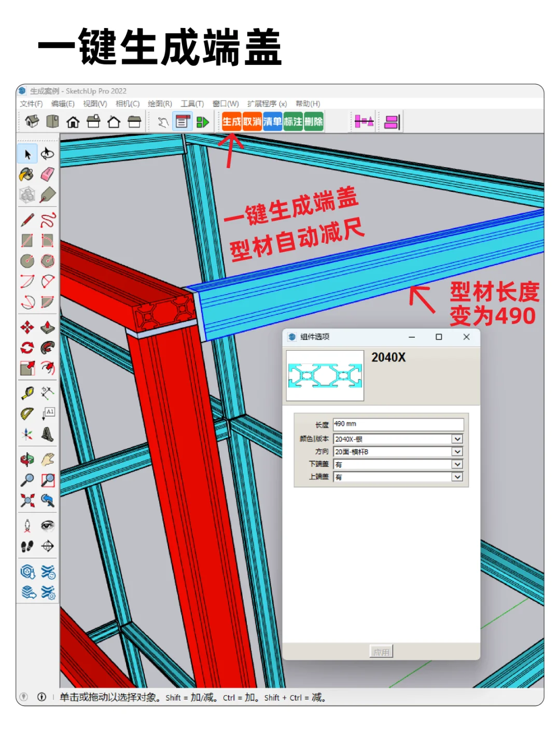Screen dimensions: 560x747
Task: Open the 扩展程序 menu
Action: (x=267, y=104)
